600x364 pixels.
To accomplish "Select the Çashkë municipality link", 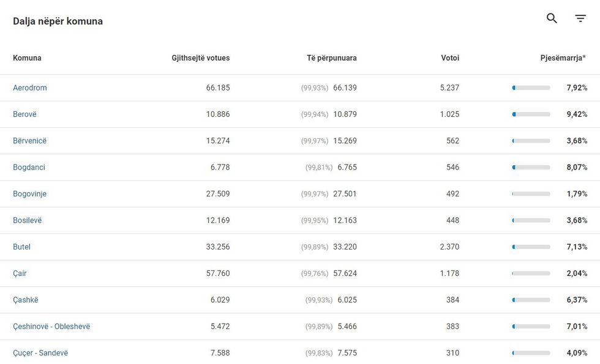I will tap(26, 300).
